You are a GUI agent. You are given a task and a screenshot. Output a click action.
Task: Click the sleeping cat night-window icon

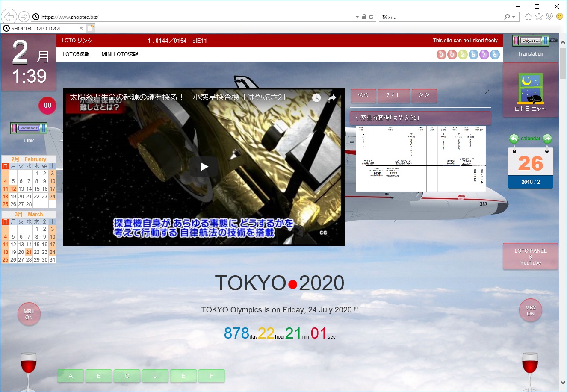[531, 88]
